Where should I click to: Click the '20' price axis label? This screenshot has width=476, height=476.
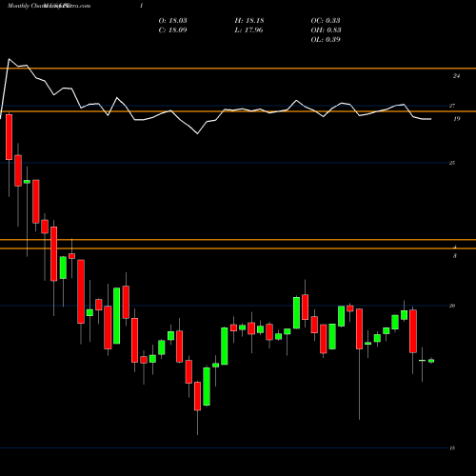(x=452, y=306)
